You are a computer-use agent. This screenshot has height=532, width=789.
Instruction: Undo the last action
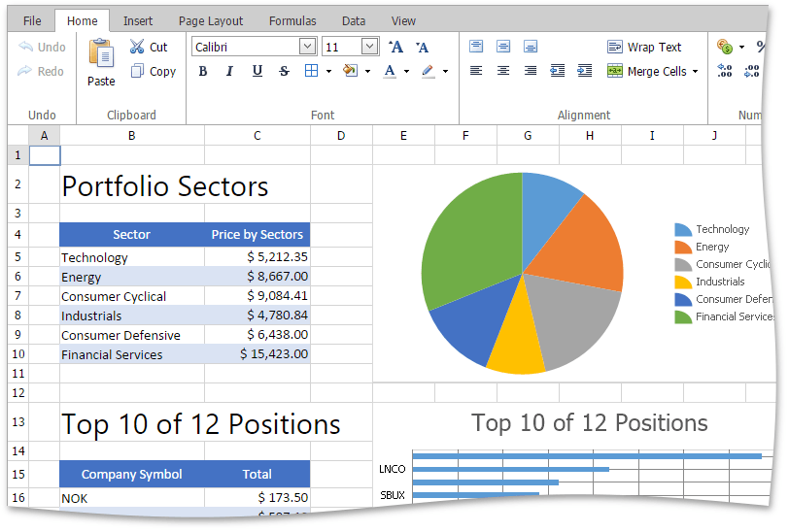point(43,47)
